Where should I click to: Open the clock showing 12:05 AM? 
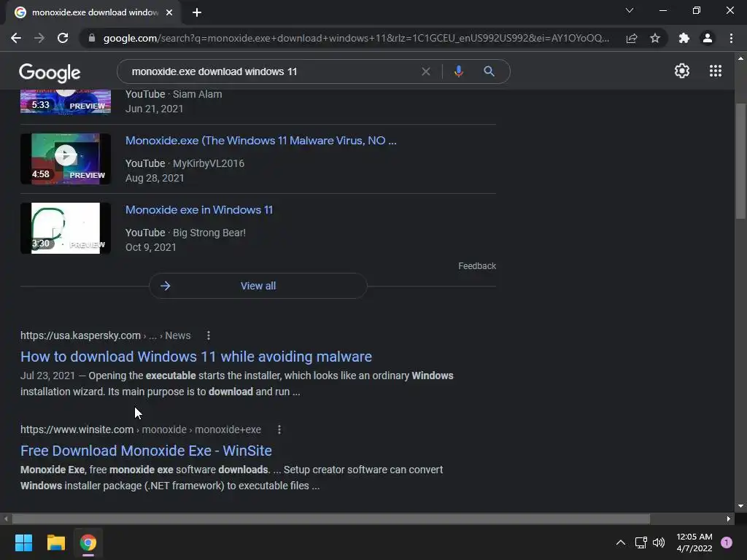click(694, 542)
